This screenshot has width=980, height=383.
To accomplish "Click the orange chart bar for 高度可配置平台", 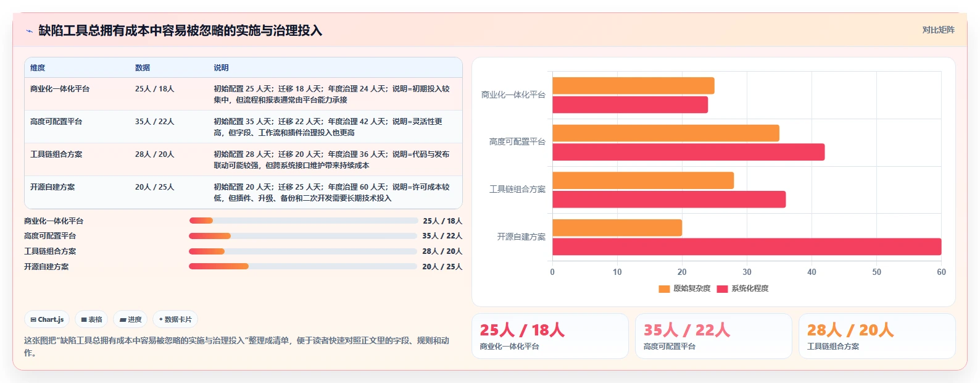I will (666, 133).
